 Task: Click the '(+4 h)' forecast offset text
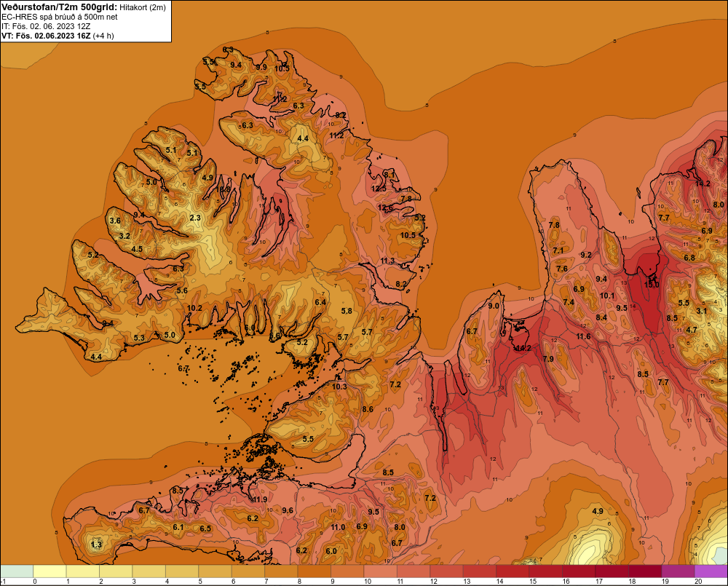point(103,36)
